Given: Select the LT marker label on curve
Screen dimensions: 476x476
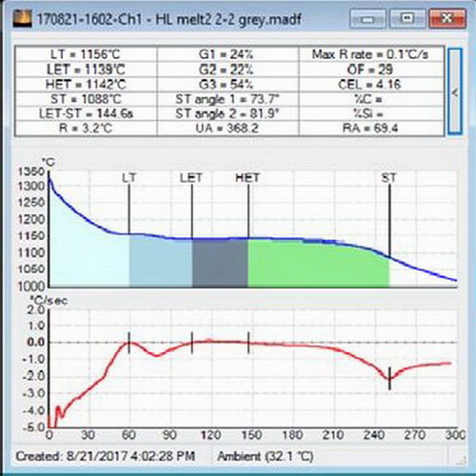Looking at the screenshot, I should click(x=129, y=178).
